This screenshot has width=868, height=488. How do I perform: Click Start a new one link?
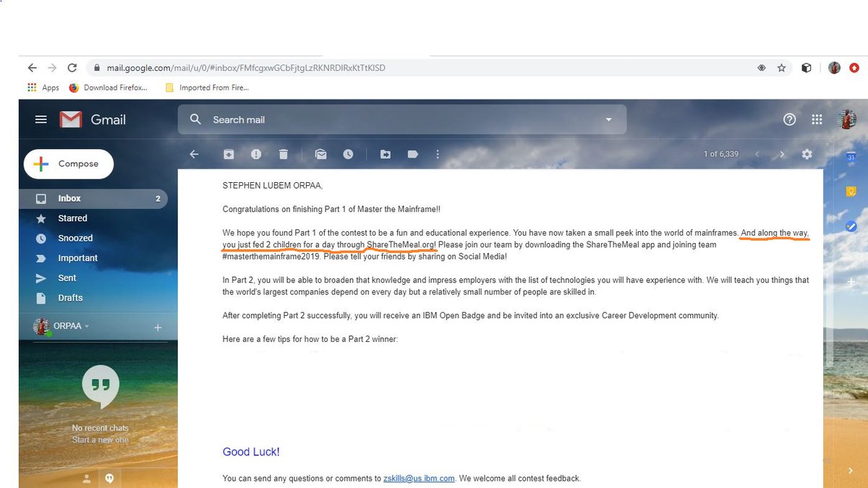[101, 440]
